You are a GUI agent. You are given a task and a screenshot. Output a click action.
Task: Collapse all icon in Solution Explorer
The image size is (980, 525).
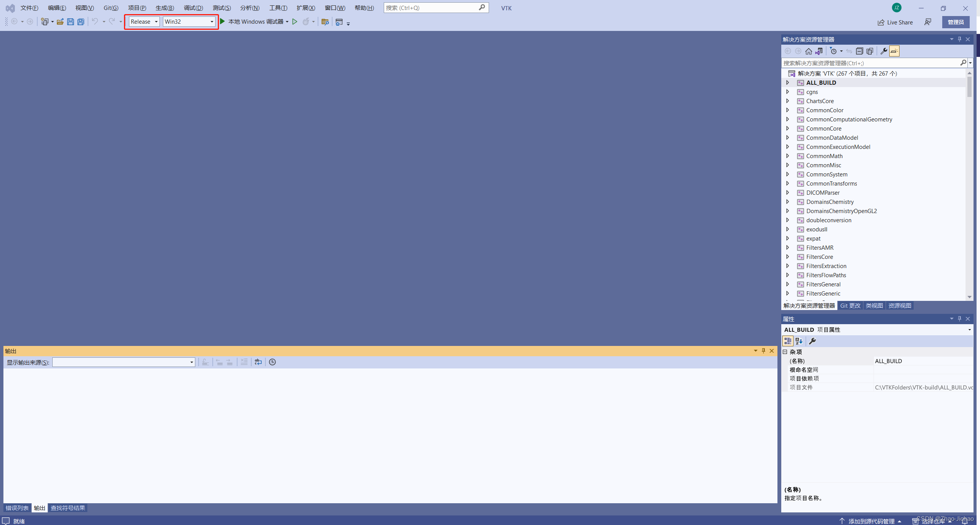pos(859,51)
